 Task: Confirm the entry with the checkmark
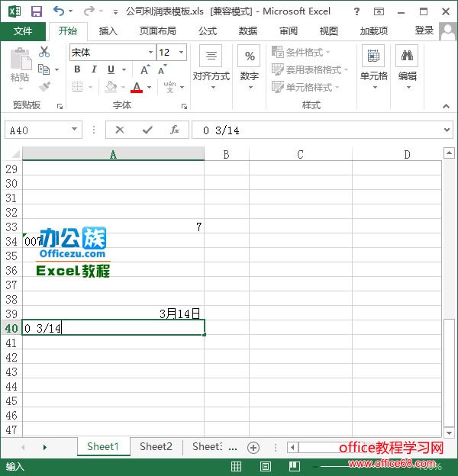coord(147,130)
